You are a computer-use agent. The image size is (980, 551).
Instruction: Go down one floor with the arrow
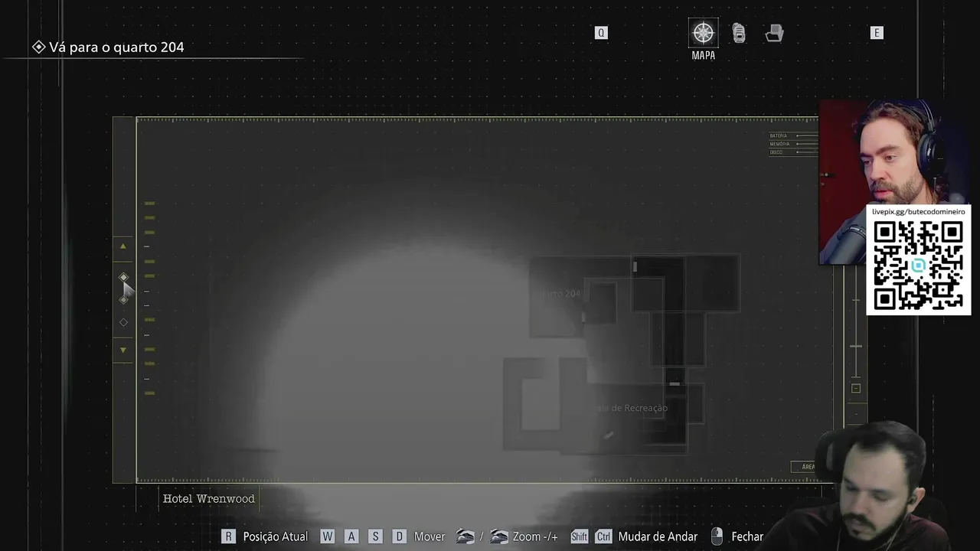(123, 350)
